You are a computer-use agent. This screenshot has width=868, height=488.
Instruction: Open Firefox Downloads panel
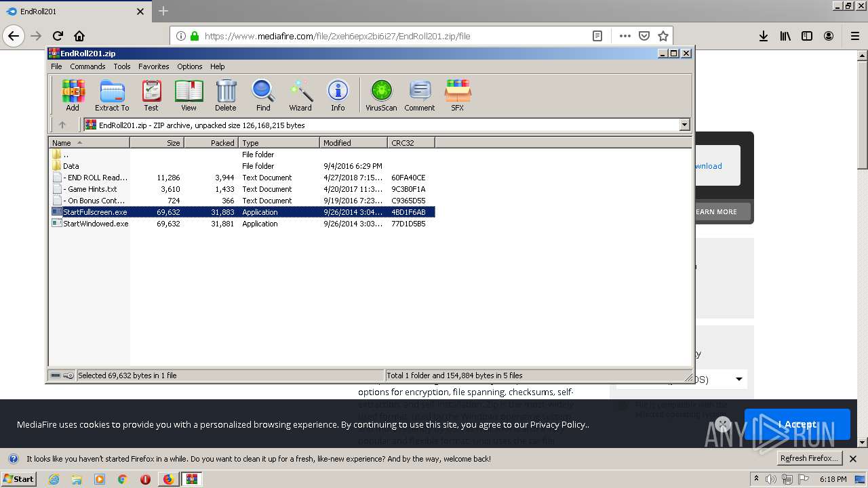tap(764, 36)
